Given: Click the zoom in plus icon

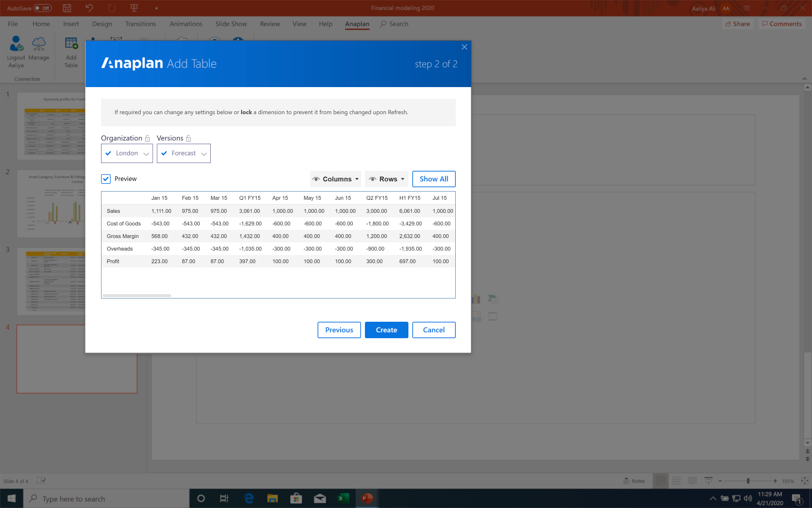Looking at the screenshot, I should click(775, 481).
